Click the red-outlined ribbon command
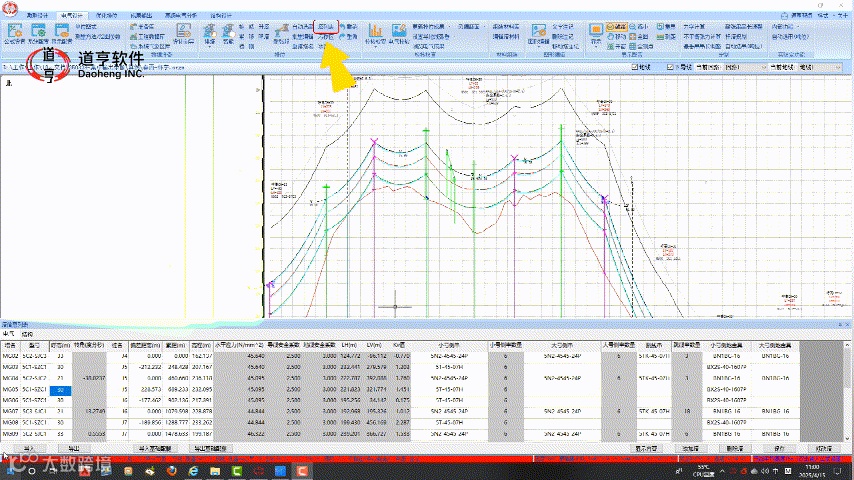Viewport: 854px width, 480px height. 326,25
